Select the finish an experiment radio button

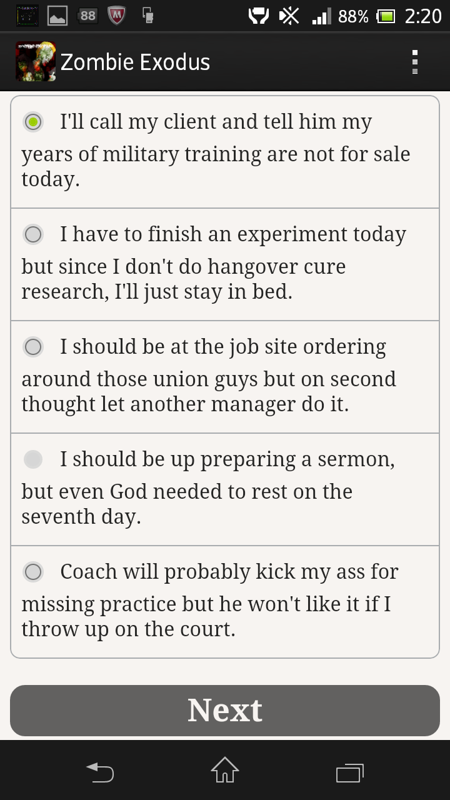coord(33,235)
